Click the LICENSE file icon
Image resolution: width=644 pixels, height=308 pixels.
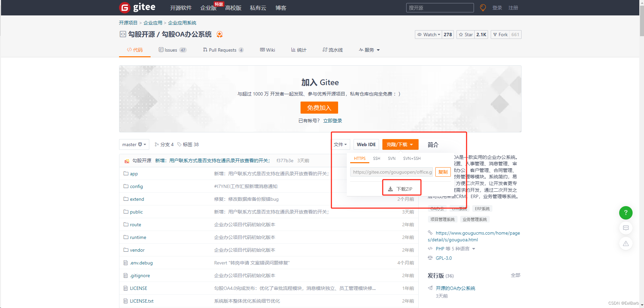coord(126,288)
